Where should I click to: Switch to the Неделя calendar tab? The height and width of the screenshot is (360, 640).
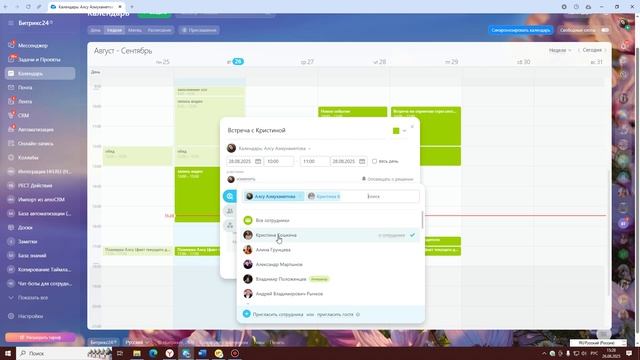coord(114,30)
